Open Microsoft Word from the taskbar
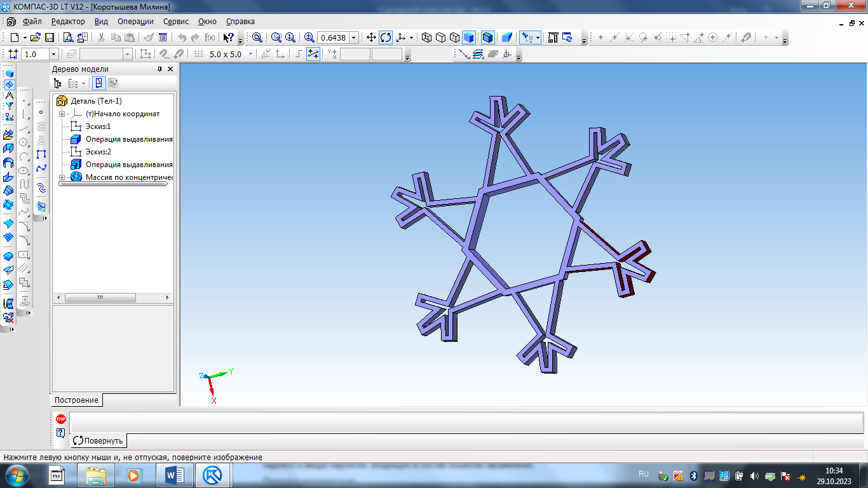This screenshot has width=868, height=488. pyautogui.click(x=174, y=475)
